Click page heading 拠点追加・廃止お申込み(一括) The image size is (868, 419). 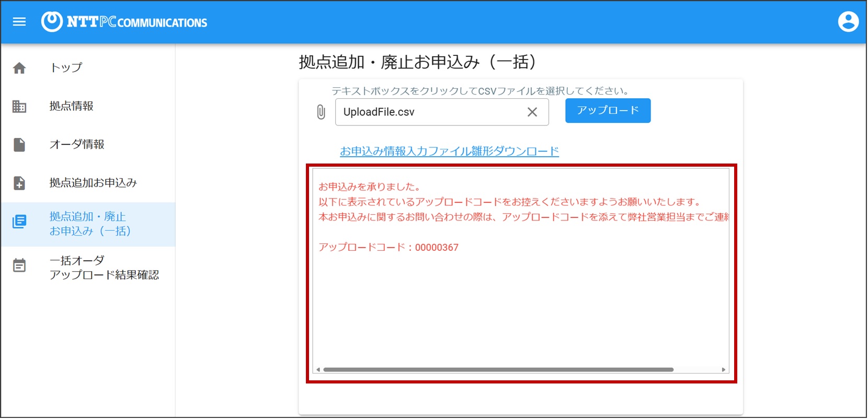[417, 62]
